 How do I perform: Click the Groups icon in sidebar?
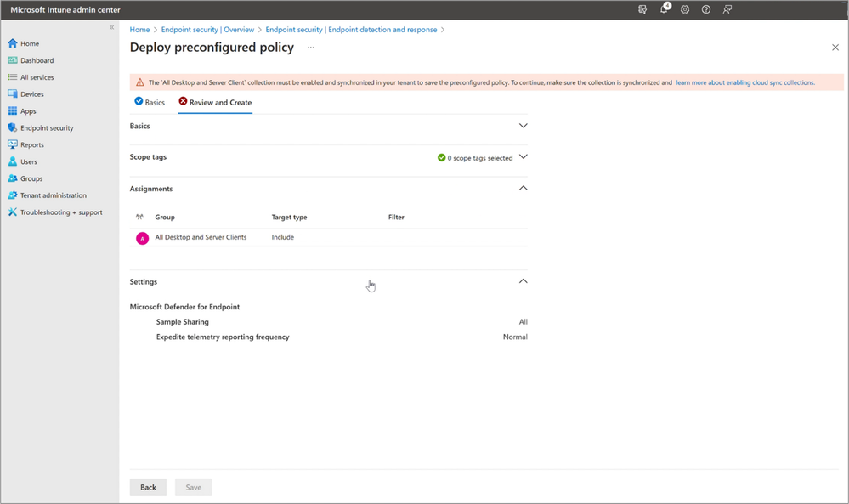(13, 178)
